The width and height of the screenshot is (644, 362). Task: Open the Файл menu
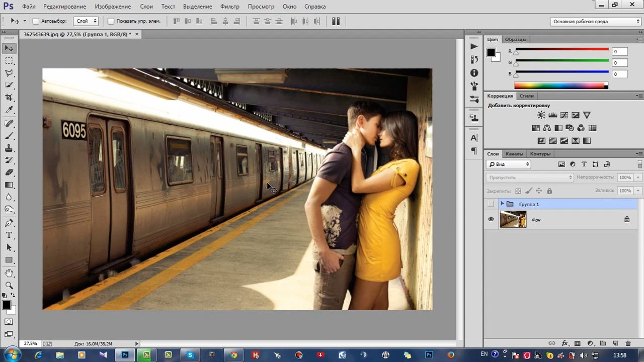pyautogui.click(x=29, y=7)
